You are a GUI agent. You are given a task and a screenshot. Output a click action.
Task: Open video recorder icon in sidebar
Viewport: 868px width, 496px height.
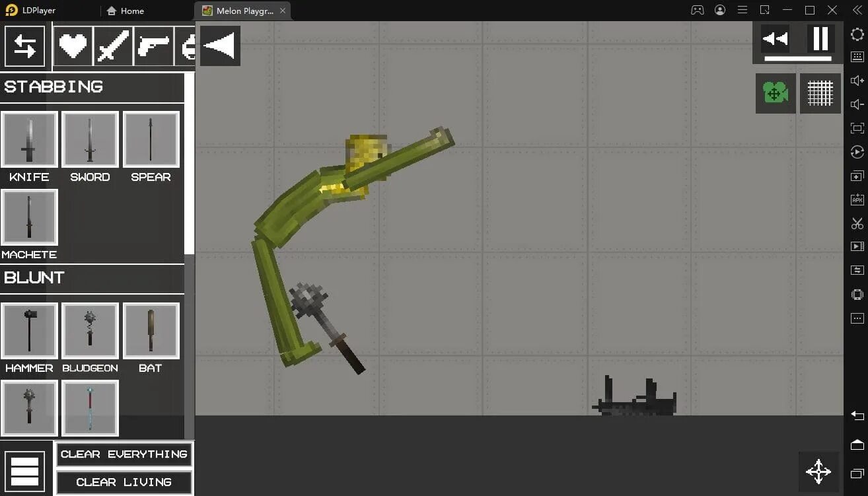pyautogui.click(x=857, y=246)
